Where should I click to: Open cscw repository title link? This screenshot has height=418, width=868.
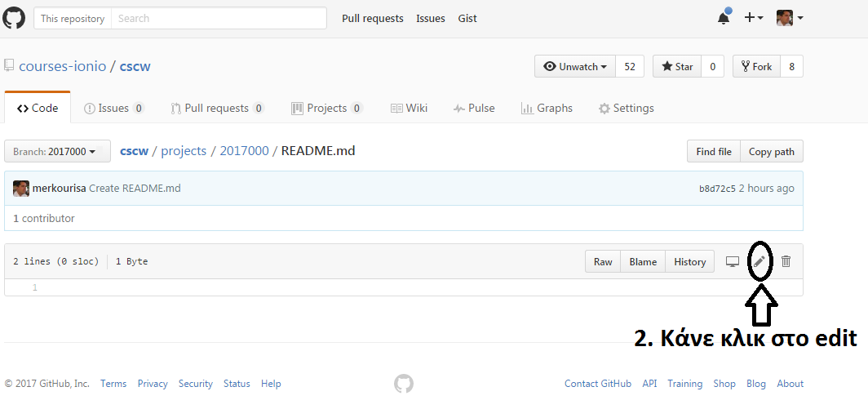tap(135, 66)
